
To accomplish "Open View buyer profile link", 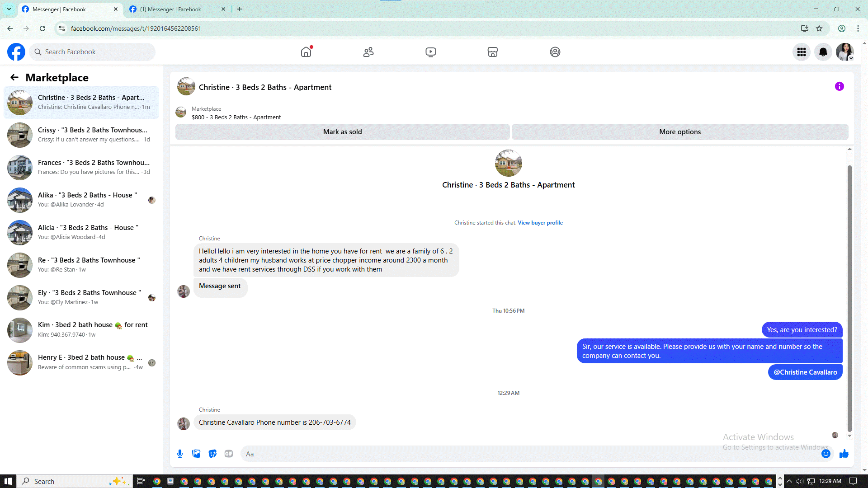I will point(540,223).
